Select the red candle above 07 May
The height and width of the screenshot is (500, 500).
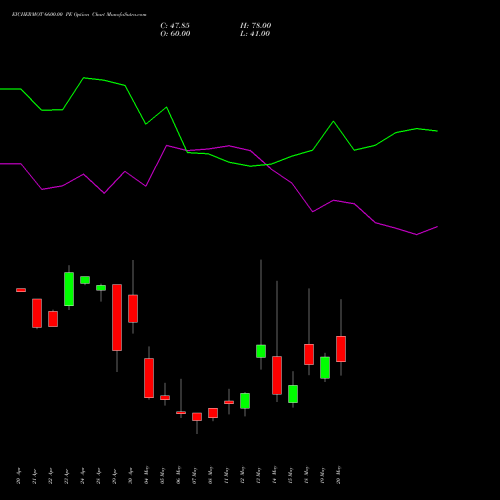point(197,417)
